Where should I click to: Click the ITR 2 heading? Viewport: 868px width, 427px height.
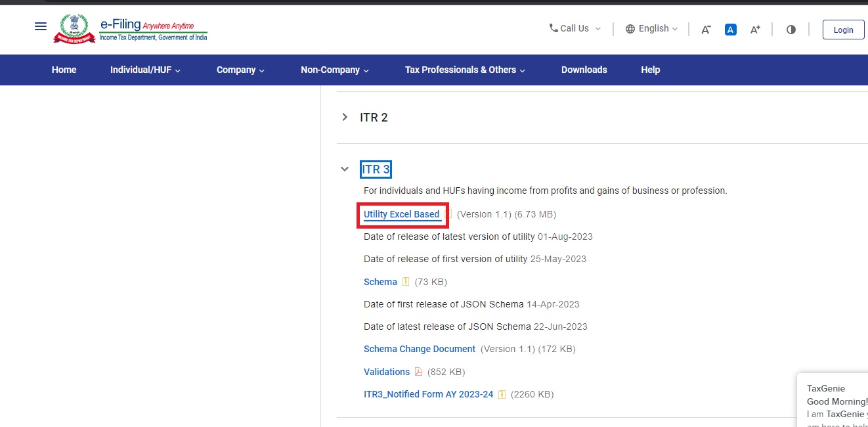tap(374, 117)
